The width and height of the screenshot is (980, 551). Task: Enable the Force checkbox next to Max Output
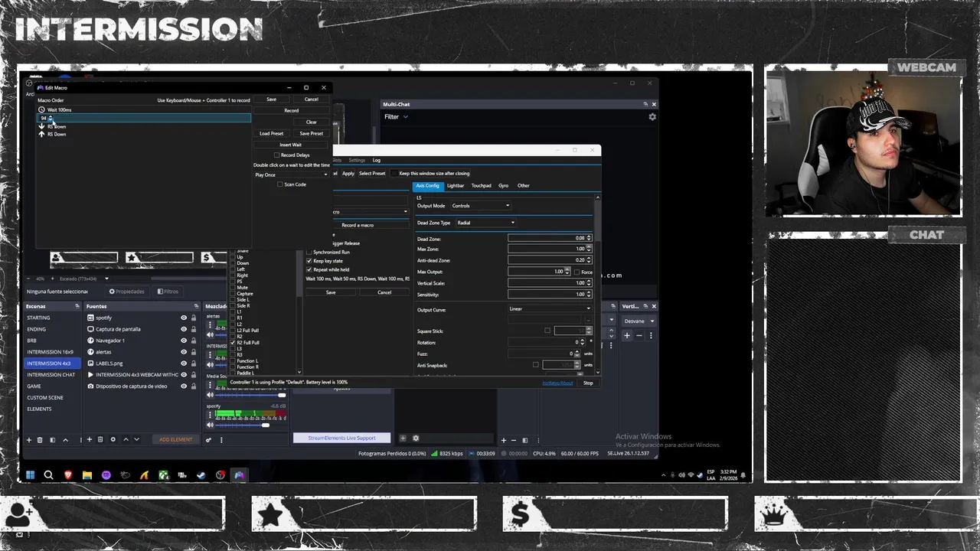coord(577,272)
